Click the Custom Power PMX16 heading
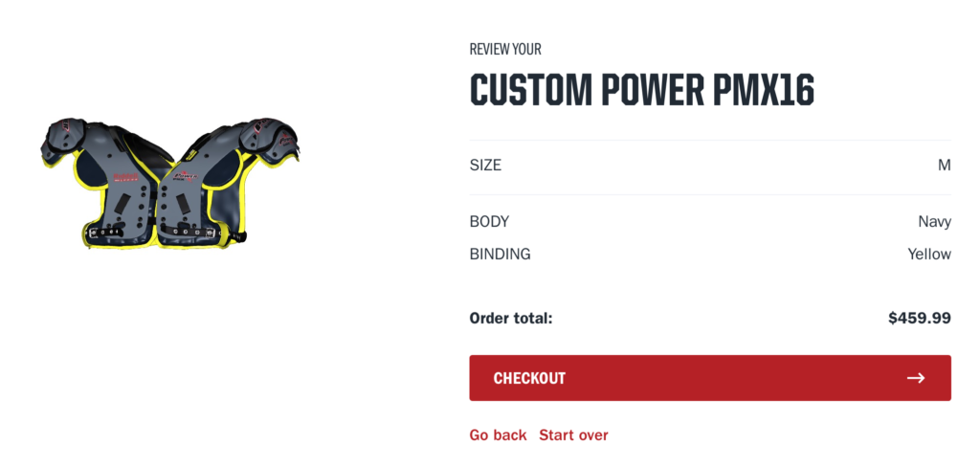The image size is (980, 467). [x=642, y=91]
